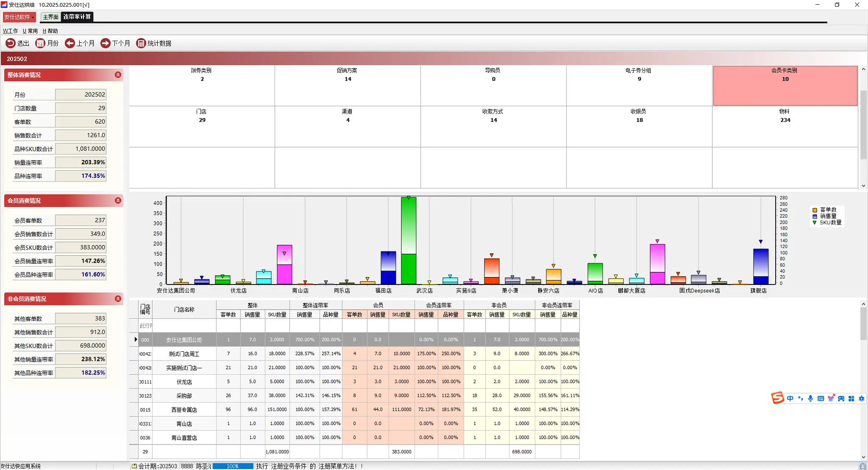Select the 电子券分组 card
The height and width of the screenshot is (470, 868).
(x=639, y=86)
